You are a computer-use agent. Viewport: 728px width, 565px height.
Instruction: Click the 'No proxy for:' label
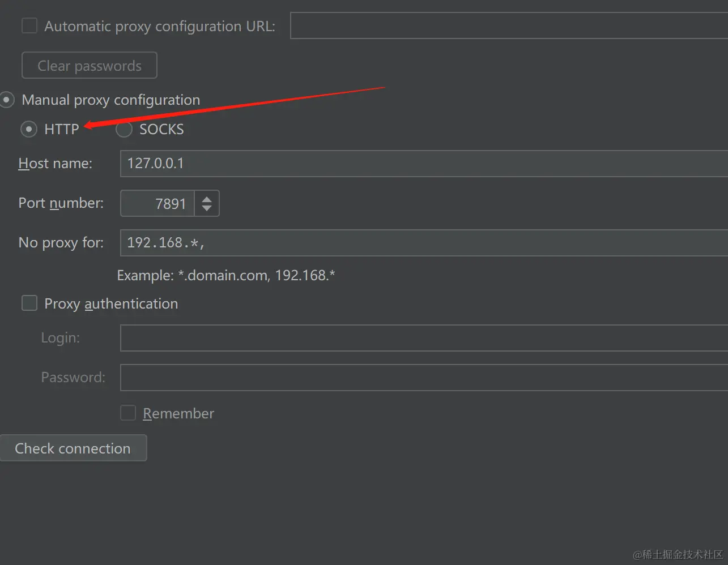61,243
